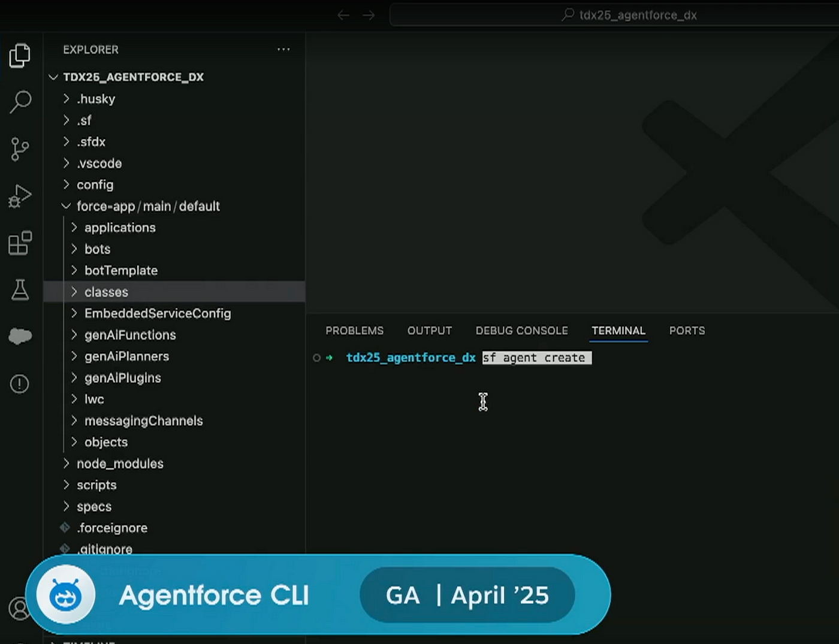This screenshot has width=839, height=644.
Task: Expand the config folder
Action: tap(67, 185)
